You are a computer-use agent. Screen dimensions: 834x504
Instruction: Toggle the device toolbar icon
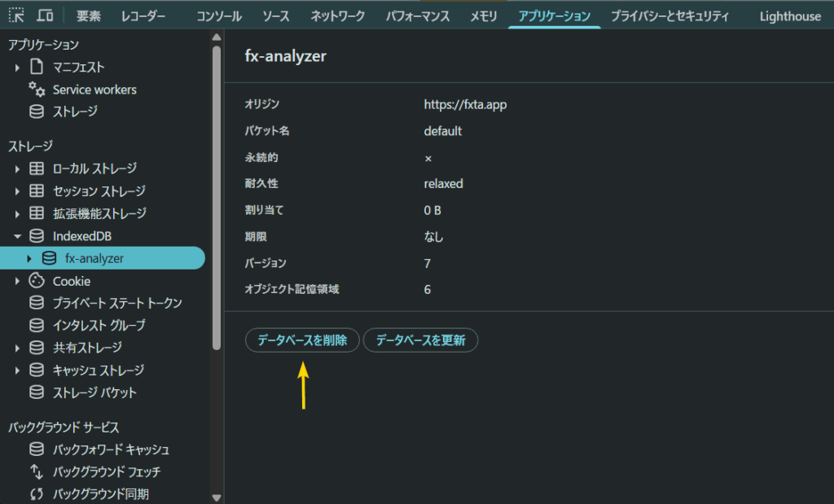pyautogui.click(x=44, y=14)
